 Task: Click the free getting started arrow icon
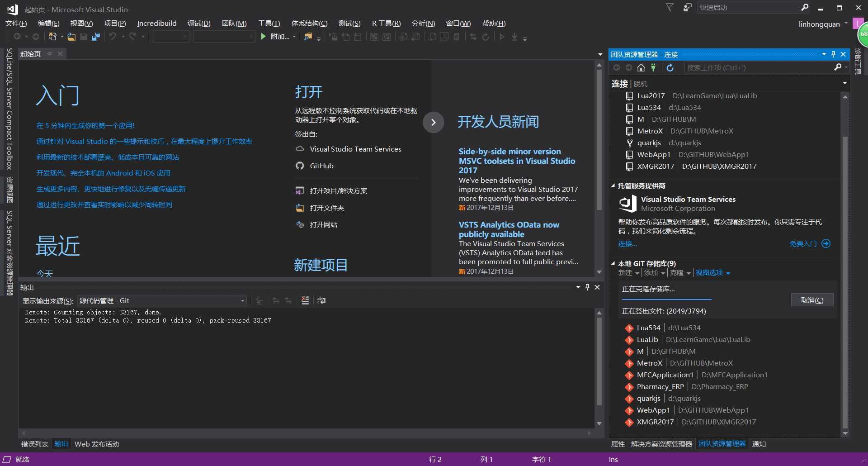click(826, 243)
